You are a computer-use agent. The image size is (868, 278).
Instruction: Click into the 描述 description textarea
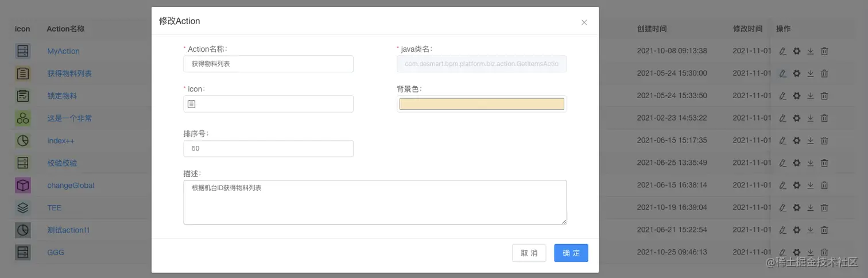[x=375, y=202]
